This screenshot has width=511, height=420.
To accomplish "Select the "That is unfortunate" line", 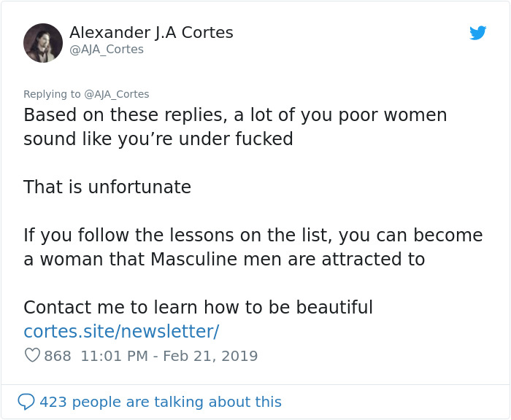I will pos(107,187).
